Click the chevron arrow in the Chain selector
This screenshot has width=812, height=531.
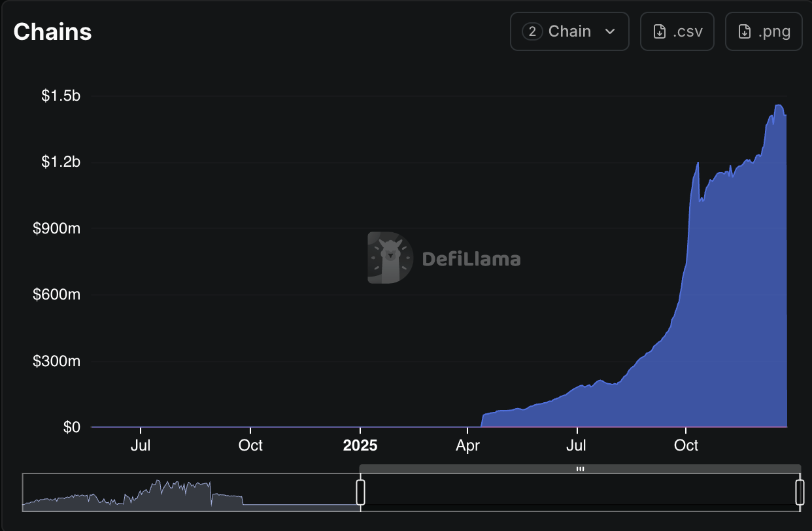point(610,31)
